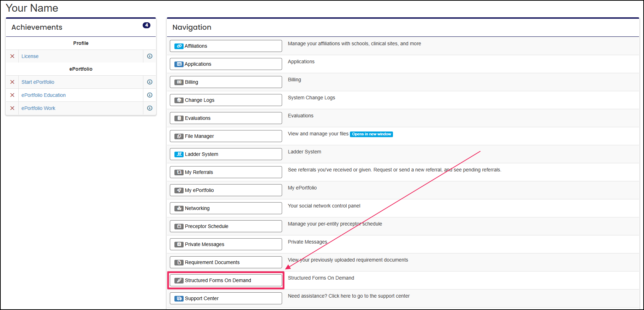Open the My ePortfolio button text
The image size is (644, 310).
click(199, 190)
